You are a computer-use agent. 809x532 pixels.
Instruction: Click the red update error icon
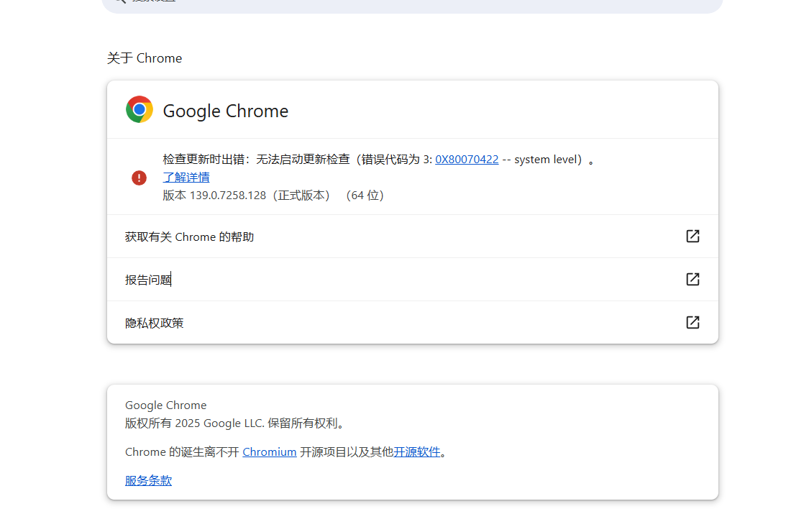(139, 178)
